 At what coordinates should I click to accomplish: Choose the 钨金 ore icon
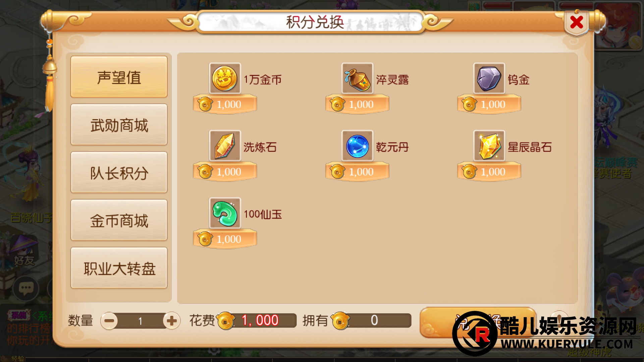(x=489, y=78)
